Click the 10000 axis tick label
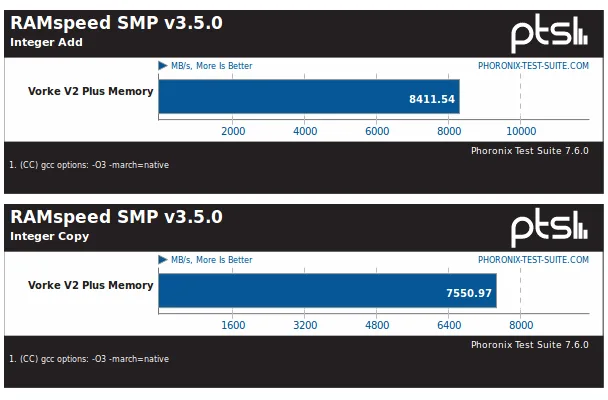The height and width of the screenshot is (400, 608). click(x=521, y=131)
